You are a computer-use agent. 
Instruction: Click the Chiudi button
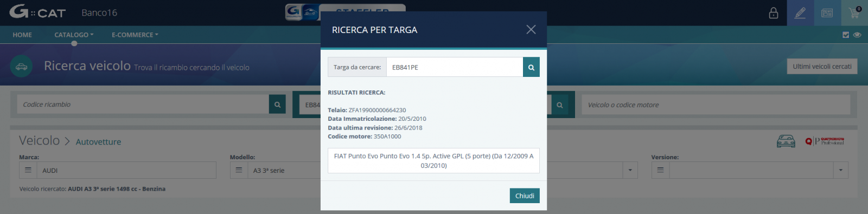(525, 196)
